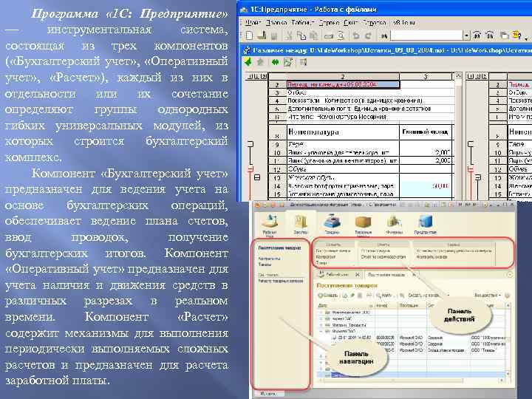Open the Товарные запасы box section icon
Image resolution: width=532 pixels, height=399 pixels.
coord(363,224)
